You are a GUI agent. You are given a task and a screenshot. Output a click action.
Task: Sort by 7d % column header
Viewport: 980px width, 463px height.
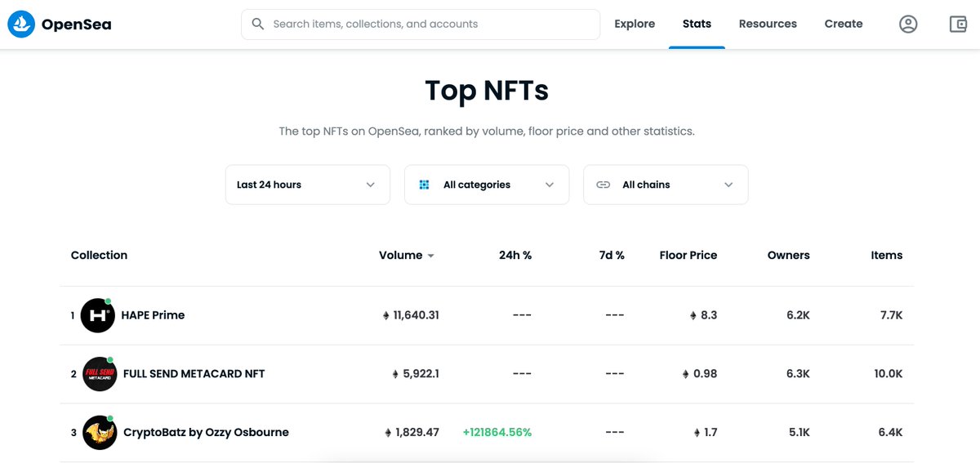point(612,256)
